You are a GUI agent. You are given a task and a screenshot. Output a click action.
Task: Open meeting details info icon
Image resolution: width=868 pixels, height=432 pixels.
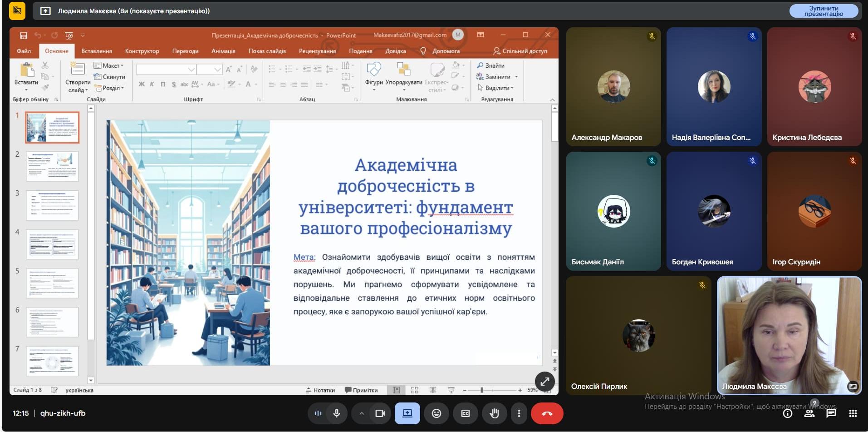(788, 413)
